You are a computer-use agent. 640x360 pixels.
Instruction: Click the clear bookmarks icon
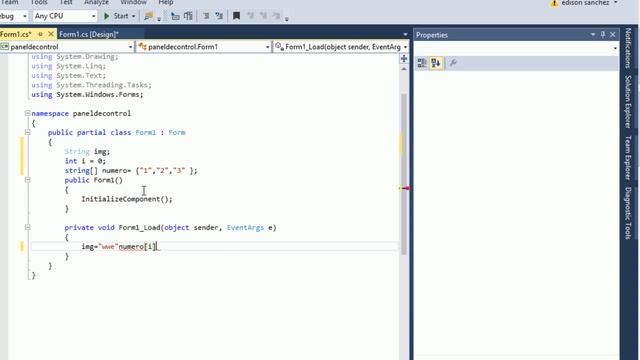[x=276, y=16]
